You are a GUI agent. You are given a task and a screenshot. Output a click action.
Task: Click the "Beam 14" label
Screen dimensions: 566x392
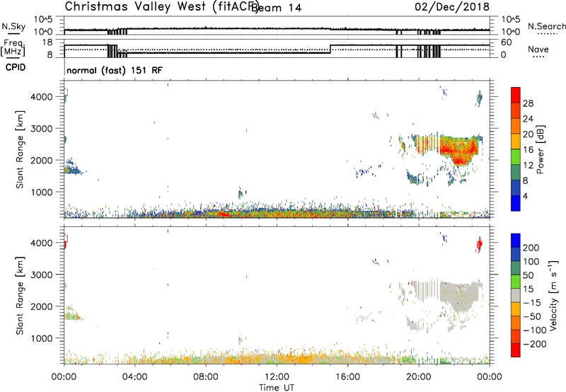[x=277, y=8]
